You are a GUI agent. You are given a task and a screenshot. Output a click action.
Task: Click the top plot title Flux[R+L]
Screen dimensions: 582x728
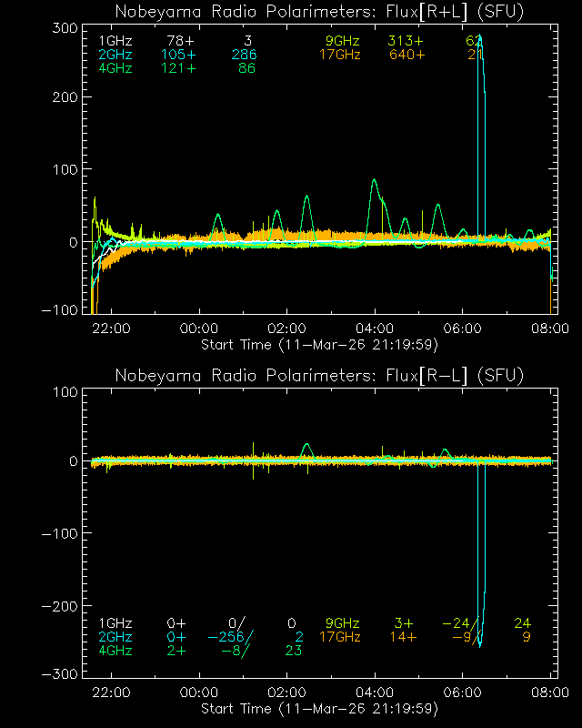[320, 12]
